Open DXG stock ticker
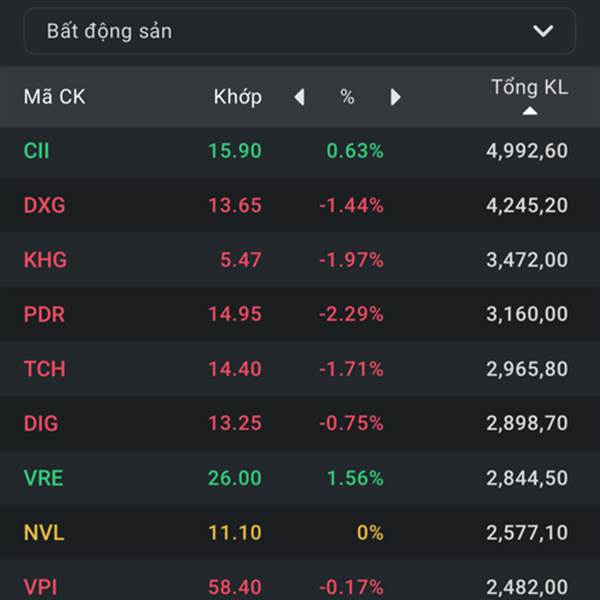This screenshot has width=600, height=600. click(x=44, y=206)
